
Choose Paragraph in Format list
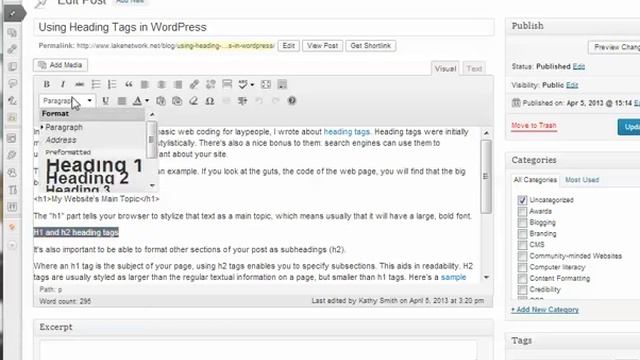[64, 127]
